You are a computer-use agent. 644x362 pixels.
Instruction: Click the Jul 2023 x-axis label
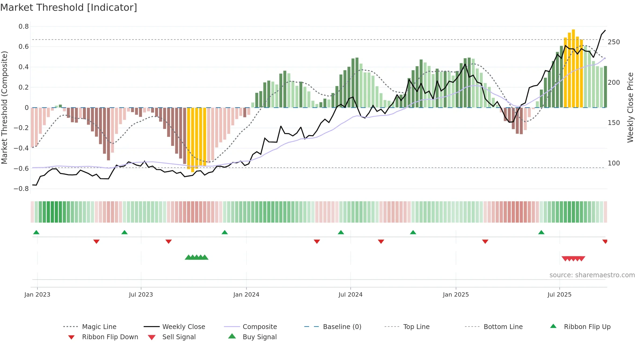point(141,295)
